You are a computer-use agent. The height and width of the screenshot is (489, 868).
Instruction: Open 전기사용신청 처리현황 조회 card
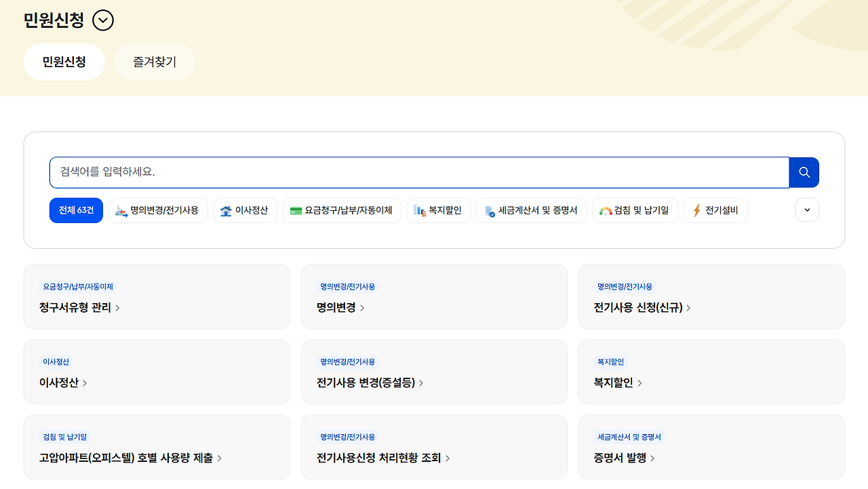pos(434,447)
